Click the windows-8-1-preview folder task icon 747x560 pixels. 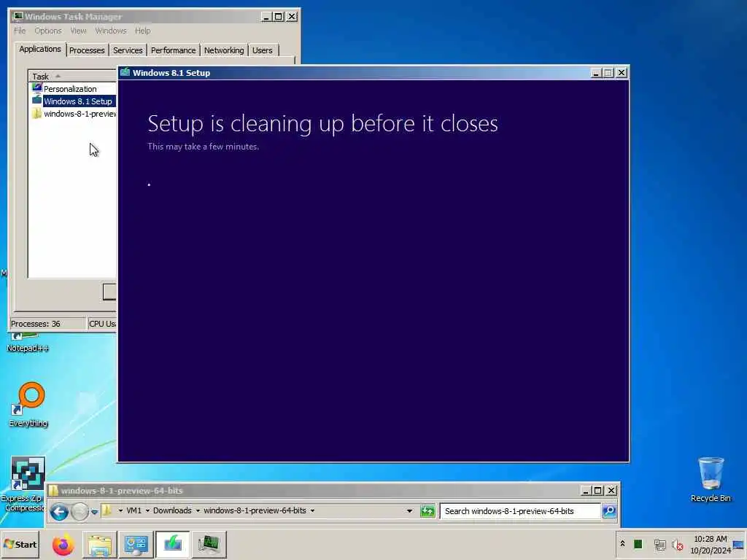[36, 113]
